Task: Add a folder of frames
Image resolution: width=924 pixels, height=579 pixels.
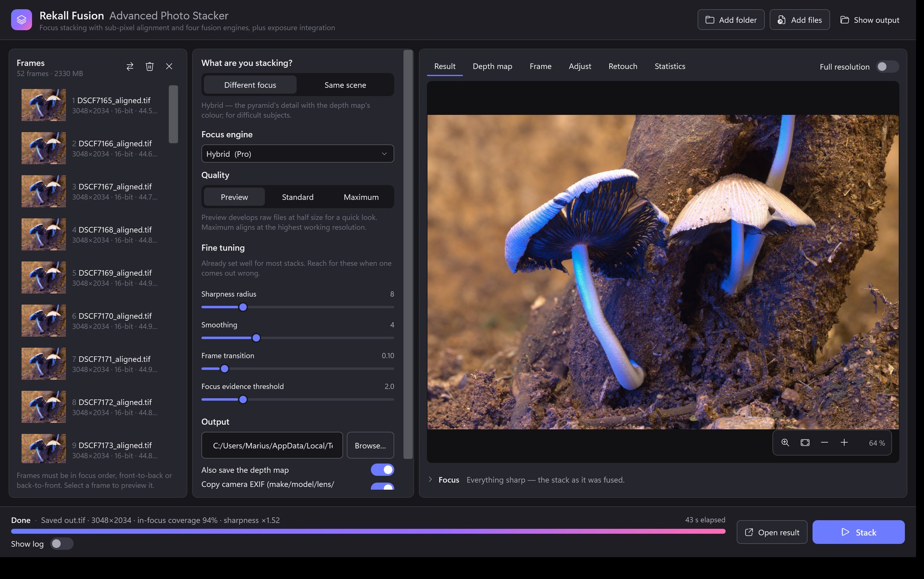Action: (731, 20)
